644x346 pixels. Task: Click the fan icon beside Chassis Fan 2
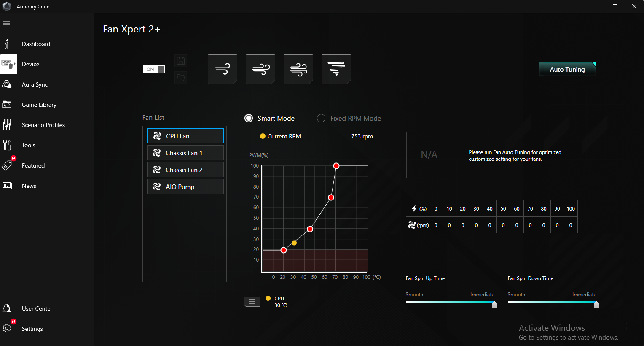(157, 170)
